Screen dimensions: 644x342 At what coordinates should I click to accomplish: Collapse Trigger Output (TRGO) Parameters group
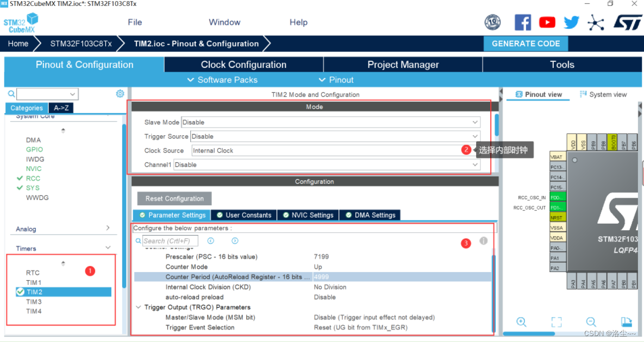[x=139, y=307]
